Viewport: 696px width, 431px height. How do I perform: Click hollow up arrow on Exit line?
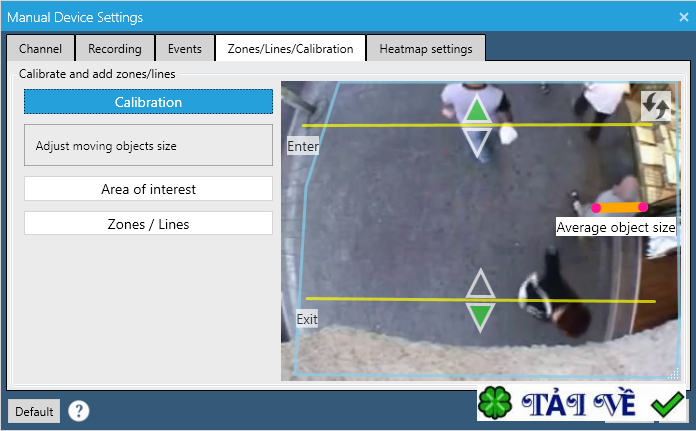point(480,283)
